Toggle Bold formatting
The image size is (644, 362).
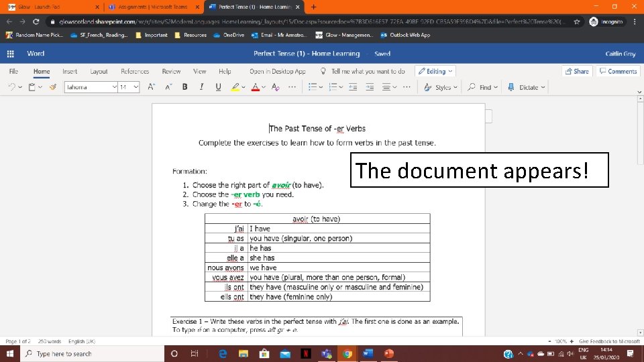[x=185, y=87]
